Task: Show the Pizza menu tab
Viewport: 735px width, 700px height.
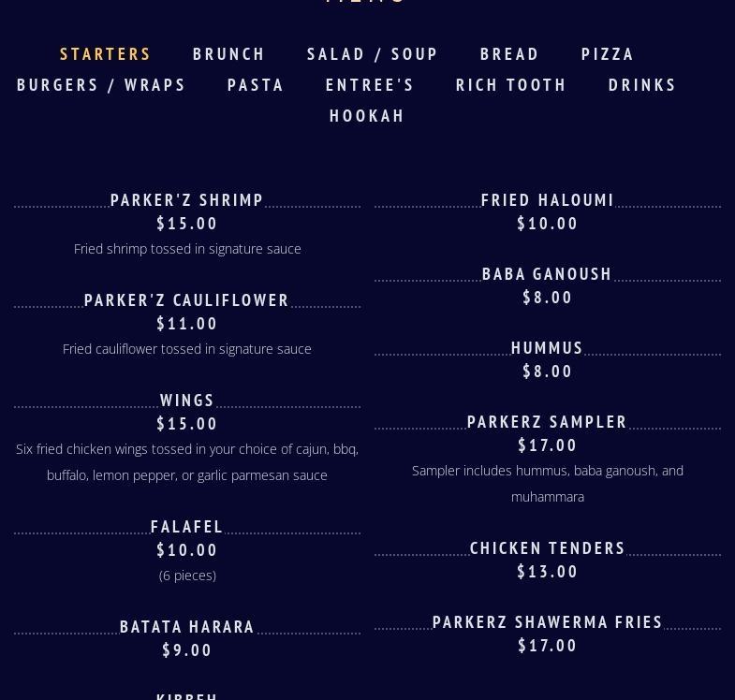Action: 608,54
